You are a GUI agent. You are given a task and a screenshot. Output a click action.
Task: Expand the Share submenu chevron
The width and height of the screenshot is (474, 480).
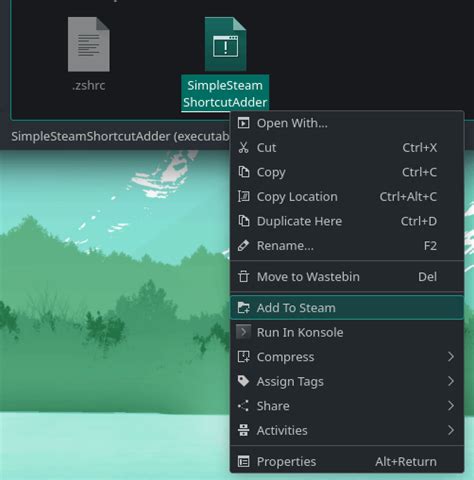(451, 406)
